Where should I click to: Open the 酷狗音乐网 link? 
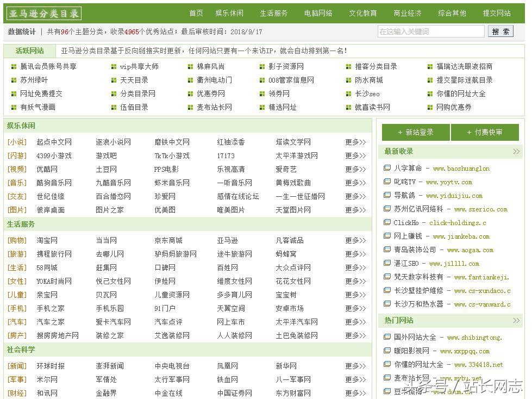[54, 183]
